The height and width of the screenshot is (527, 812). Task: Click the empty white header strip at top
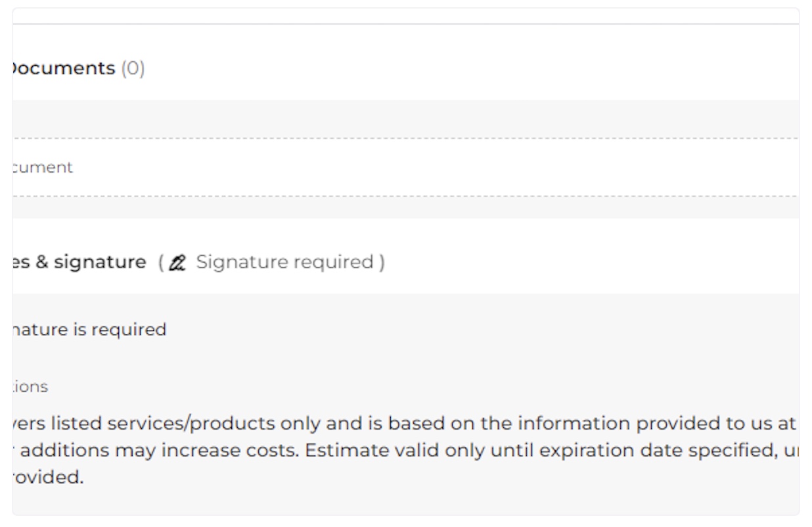[405, 16]
